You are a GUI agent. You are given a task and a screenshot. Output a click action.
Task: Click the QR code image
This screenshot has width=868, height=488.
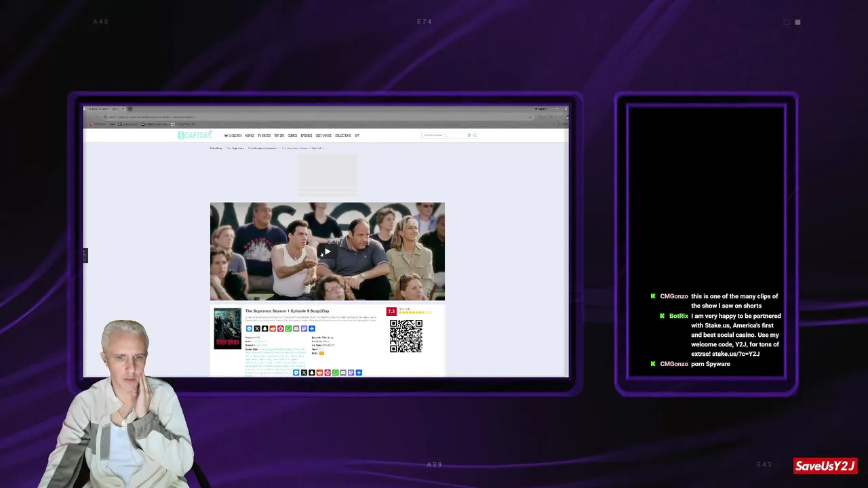pos(406,336)
